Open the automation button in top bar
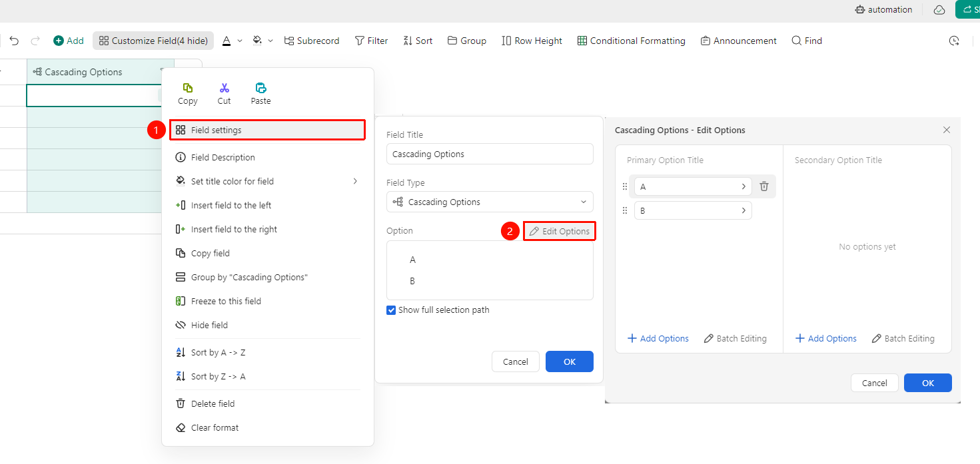Image resolution: width=980 pixels, height=464 pixels. point(884,10)
